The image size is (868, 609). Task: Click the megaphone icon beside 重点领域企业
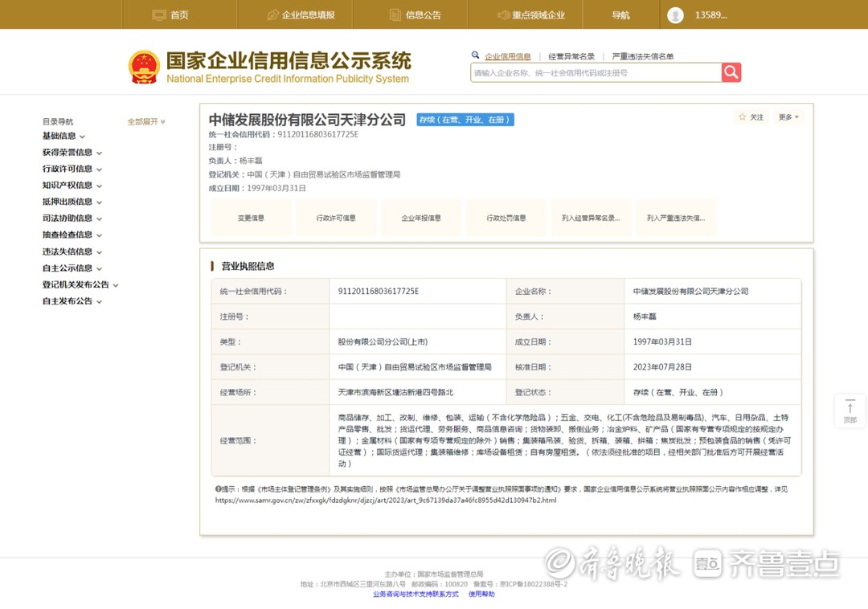[503, 15]
